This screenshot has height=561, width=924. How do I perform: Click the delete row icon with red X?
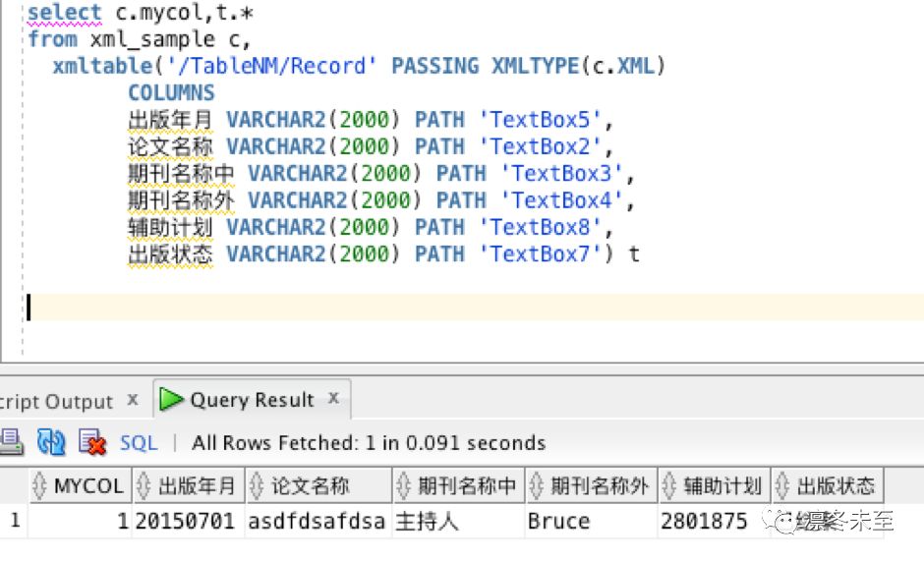(x=92, y=442)
